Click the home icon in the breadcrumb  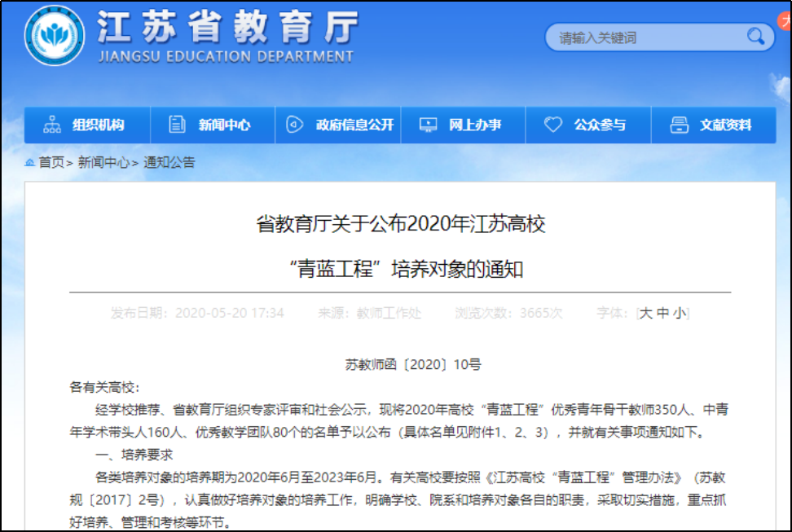point(30,163)
